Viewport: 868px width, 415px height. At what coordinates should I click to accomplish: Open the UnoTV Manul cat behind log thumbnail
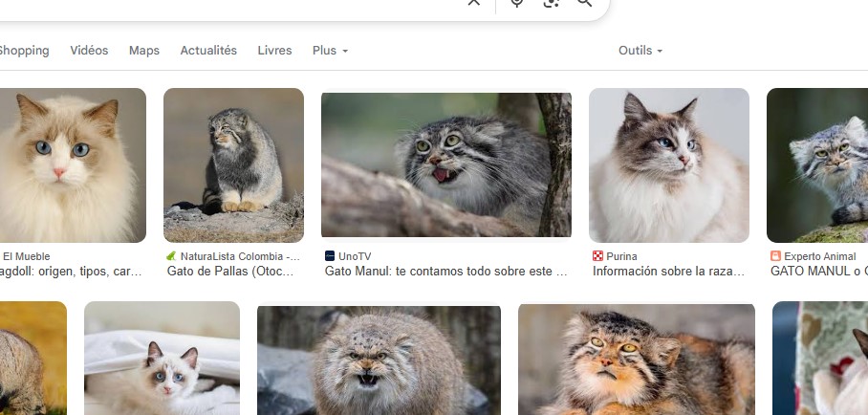point(446,165)
